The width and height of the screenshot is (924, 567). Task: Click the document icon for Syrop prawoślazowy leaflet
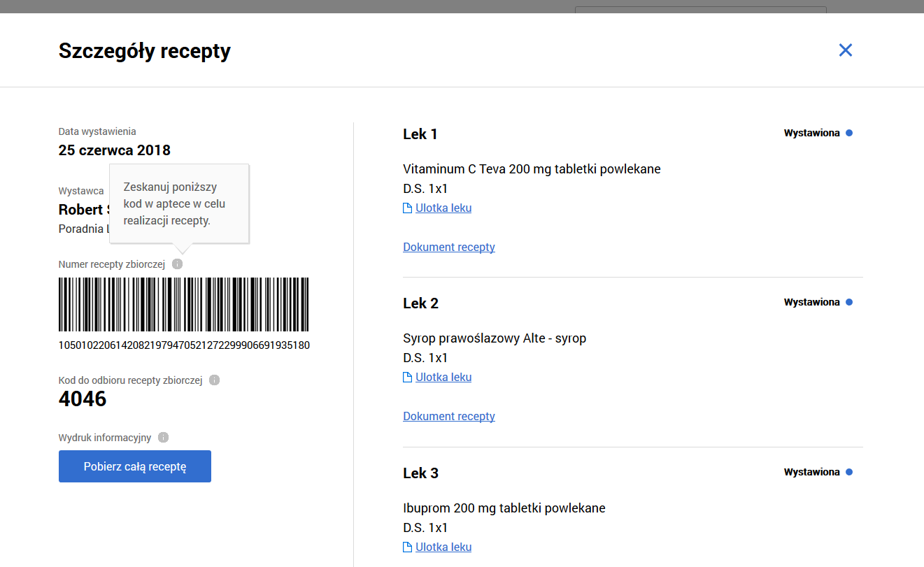point(407,378)
